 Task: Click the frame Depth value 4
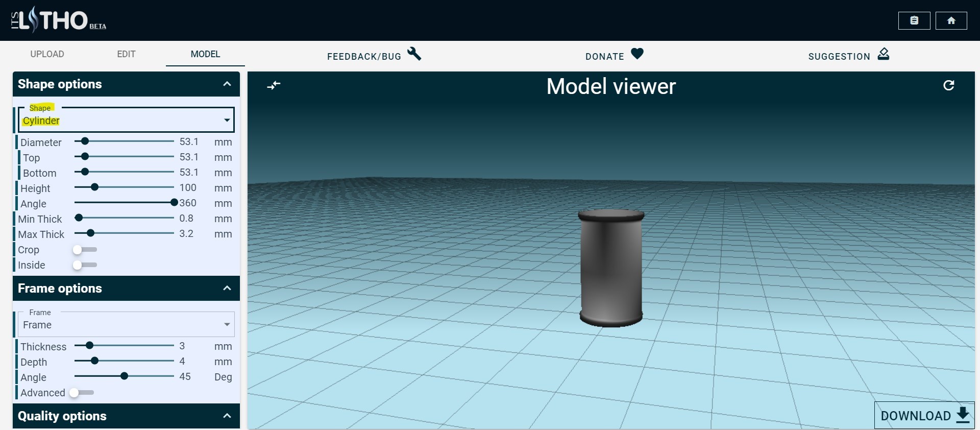click(182, 361)
